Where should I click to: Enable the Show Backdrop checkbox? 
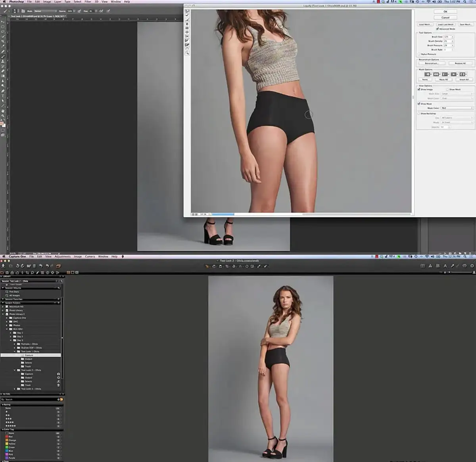(419, 114)
